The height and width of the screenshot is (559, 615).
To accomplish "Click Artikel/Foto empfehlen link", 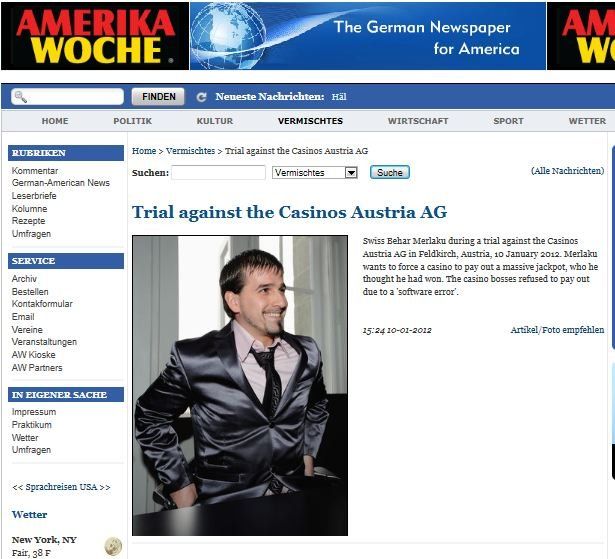I will pos(557,330).
